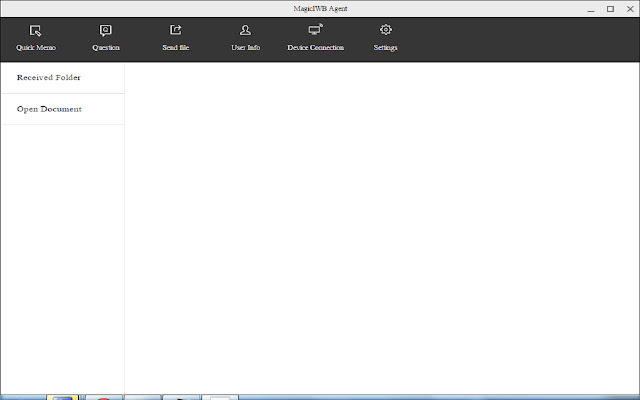Open Received Folder in the sidebar
This screenshot has height=400, width=640.
pos(49,78)
